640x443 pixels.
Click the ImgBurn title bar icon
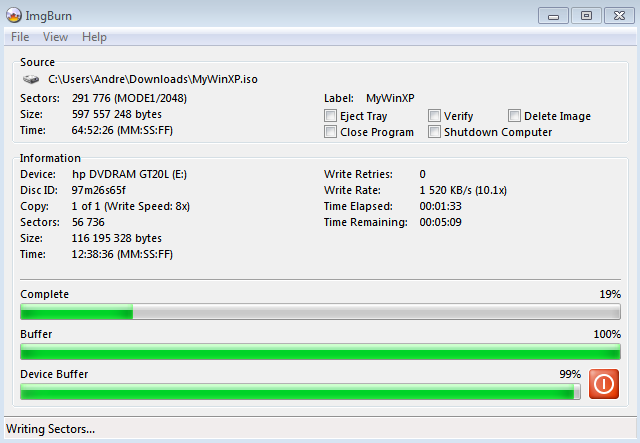click(14, 15)
